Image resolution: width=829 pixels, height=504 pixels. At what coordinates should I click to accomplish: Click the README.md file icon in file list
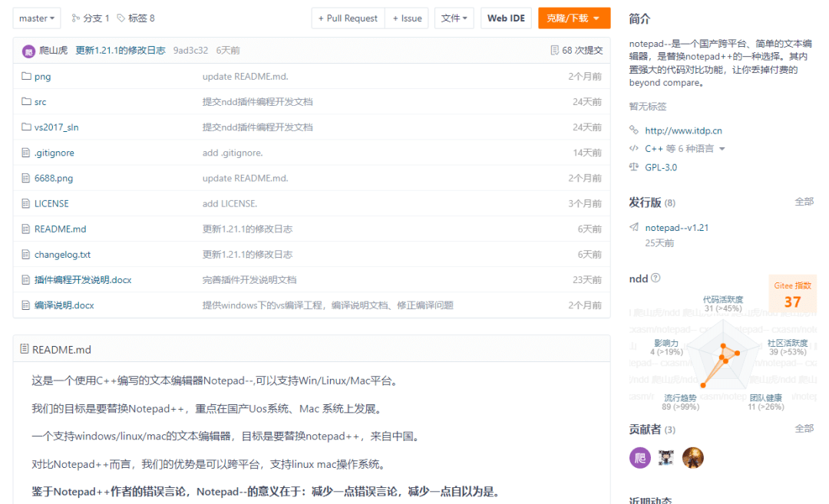click(26, 229)
